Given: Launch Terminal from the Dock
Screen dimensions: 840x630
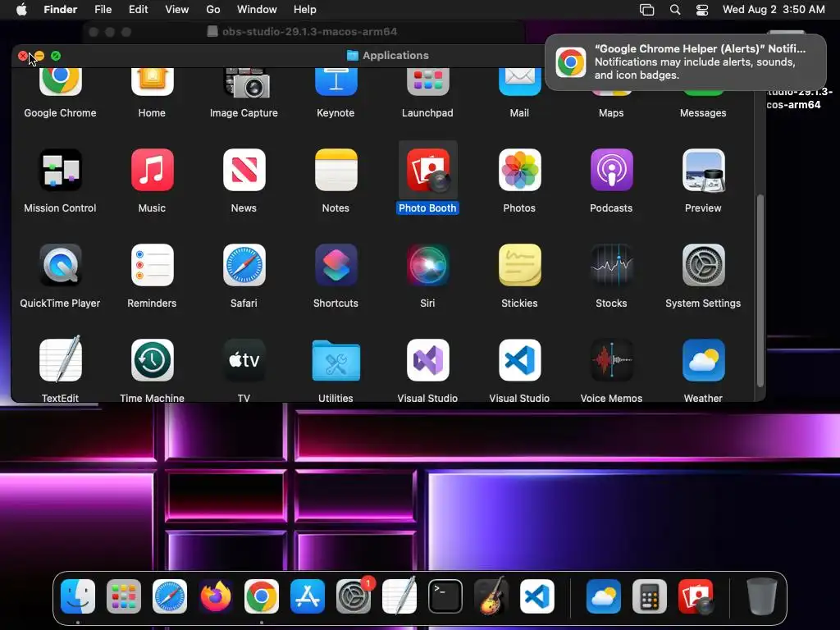Looking at the screenshot, I should (x=445, y=596).
